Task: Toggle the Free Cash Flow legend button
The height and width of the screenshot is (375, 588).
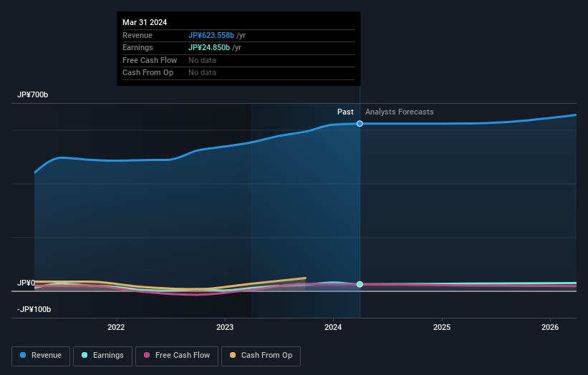Action: (x=177, y=356)
